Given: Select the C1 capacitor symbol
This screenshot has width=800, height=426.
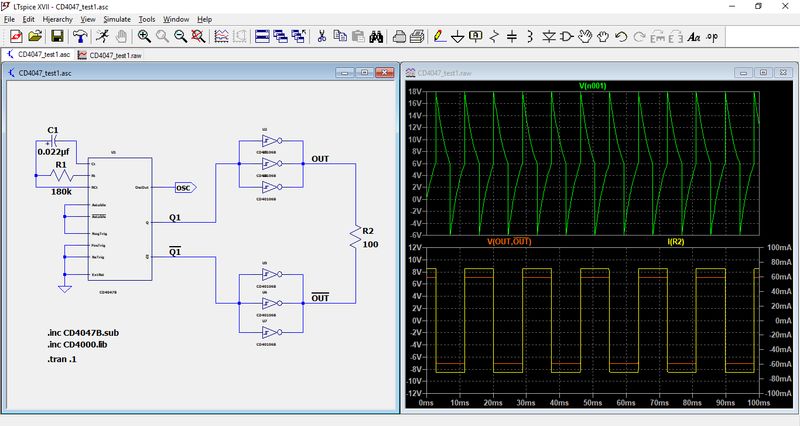Looking at the screenshot, I should [54, 141].
